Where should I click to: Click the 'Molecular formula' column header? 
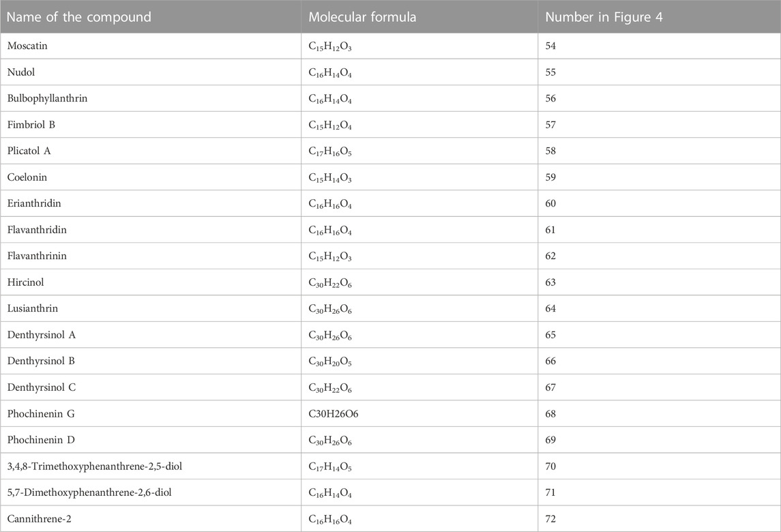coord(362,17)
